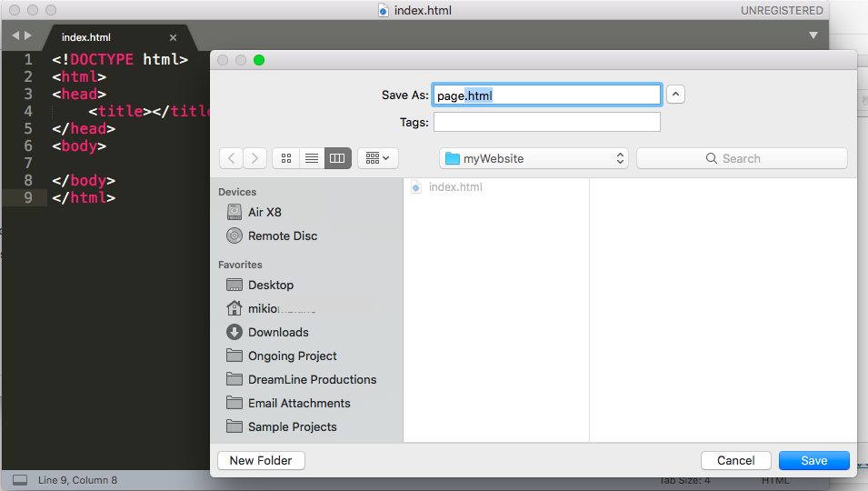
Task: Click the Devices heading in sidebar
Action: point(237,192)
